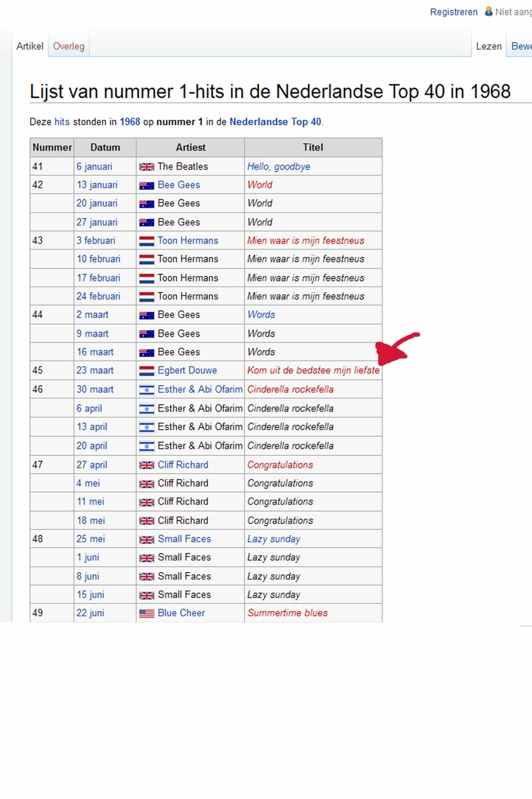Click the Titel column header
The image size is (532, 799).
click(313, 147)
